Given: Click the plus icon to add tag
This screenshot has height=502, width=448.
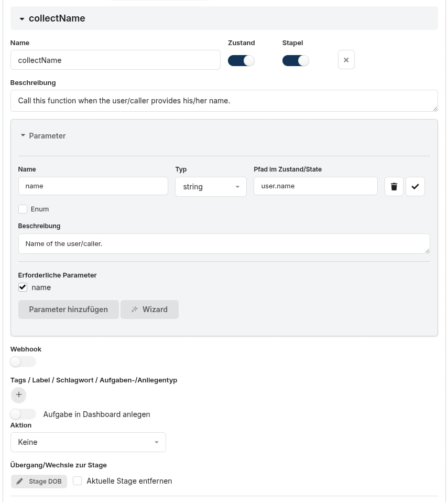Looking at the screenshot, I should tap(18, 395).
